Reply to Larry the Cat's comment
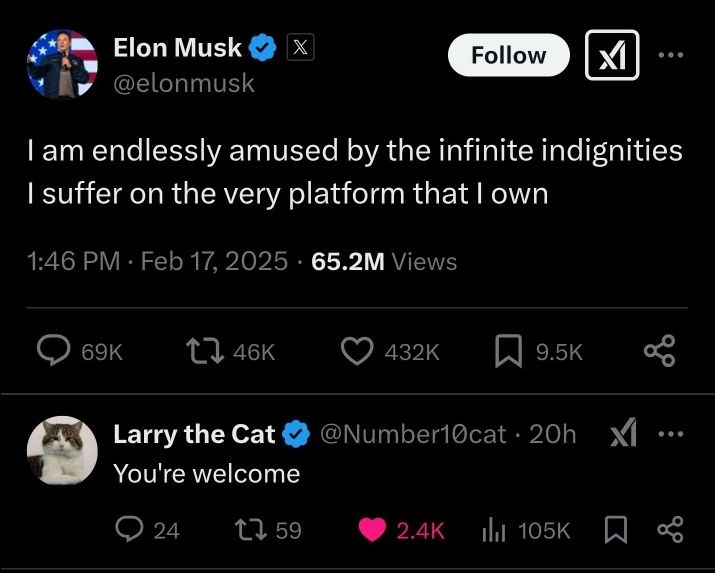715x573 pixels. click(x=129, y=530)
